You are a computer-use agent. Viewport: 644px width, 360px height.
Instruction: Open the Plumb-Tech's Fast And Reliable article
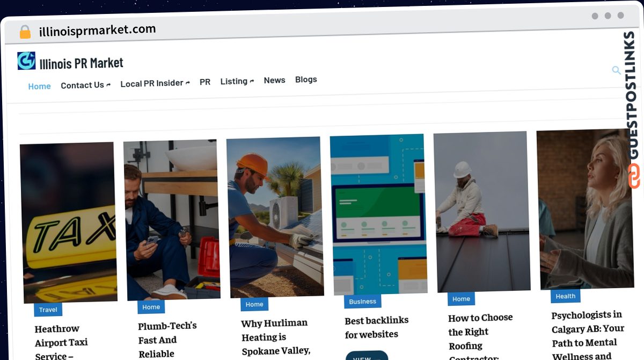(x=167, y=340)
